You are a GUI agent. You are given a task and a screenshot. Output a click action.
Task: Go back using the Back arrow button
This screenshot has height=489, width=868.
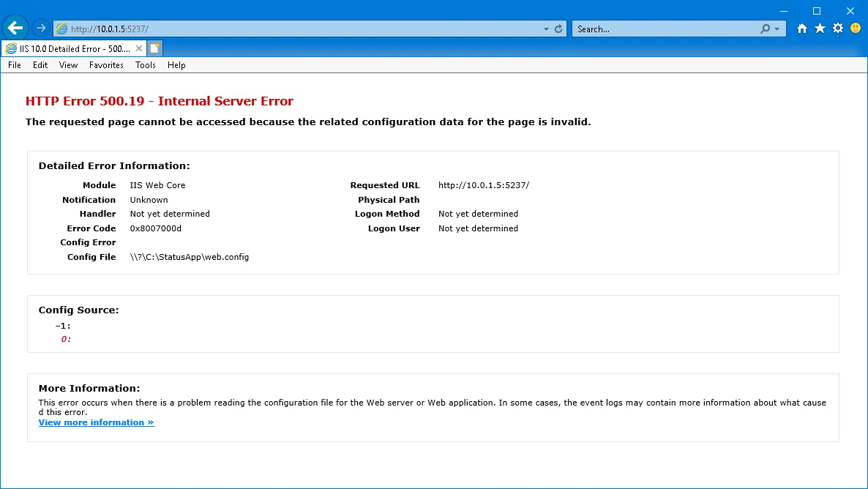[x=15, y=28]
